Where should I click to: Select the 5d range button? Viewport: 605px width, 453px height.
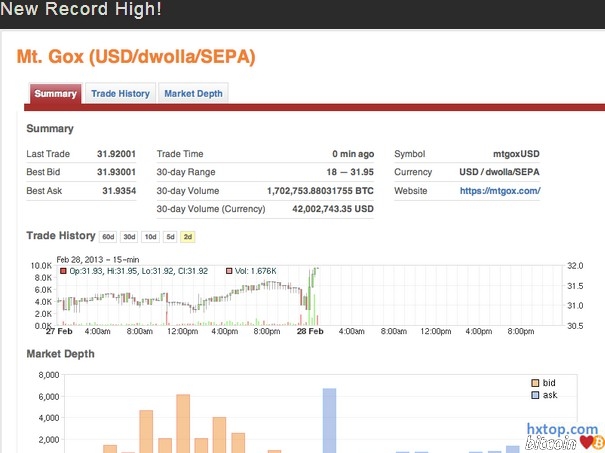[170, 237]
